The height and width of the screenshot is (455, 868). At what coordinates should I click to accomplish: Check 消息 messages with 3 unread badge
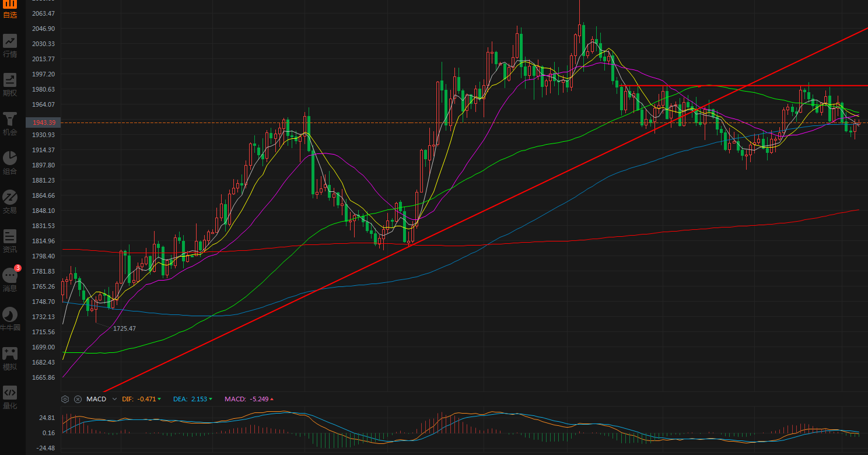click(10, 279)
